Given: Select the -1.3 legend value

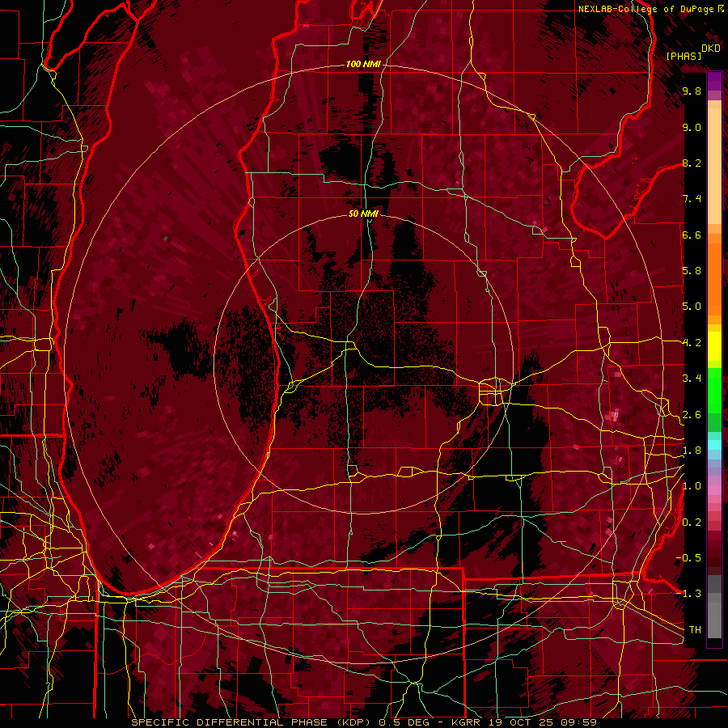Looking at the screenshot, I should (x=688, y=594).
